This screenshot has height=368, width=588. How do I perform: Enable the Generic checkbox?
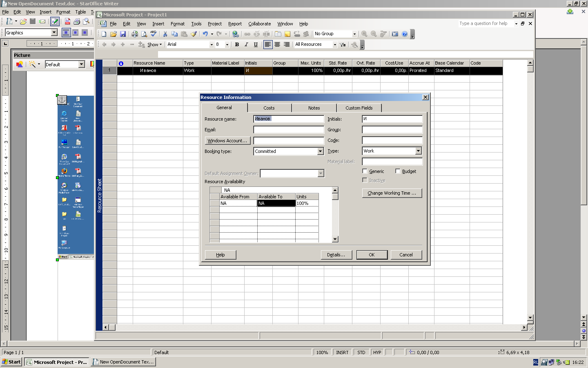365,171
